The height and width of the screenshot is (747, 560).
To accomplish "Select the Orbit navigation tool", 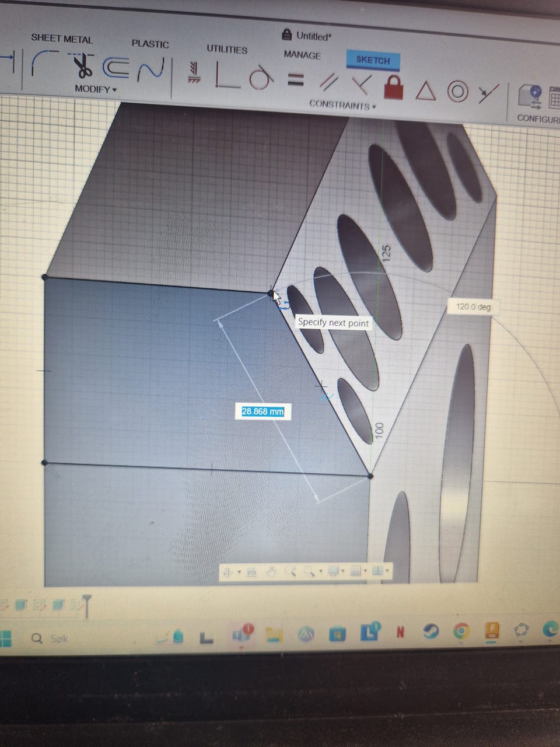I will pos(228,573).
